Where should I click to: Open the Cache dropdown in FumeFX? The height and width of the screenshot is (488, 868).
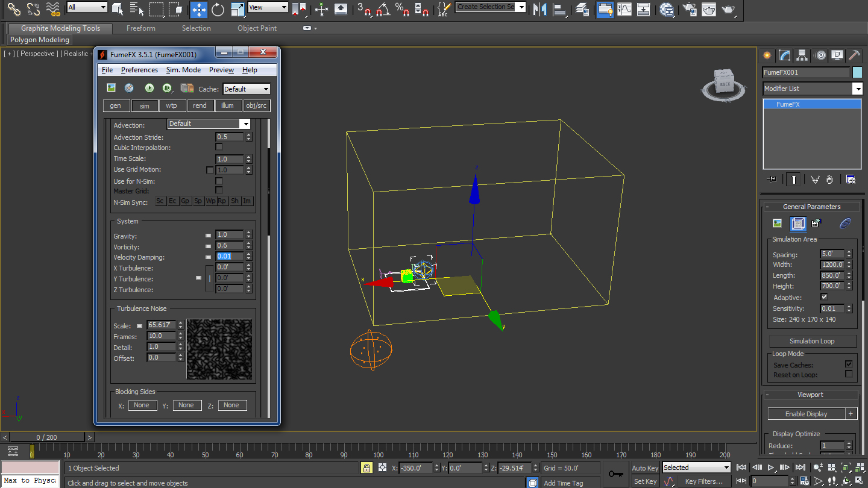247,89
